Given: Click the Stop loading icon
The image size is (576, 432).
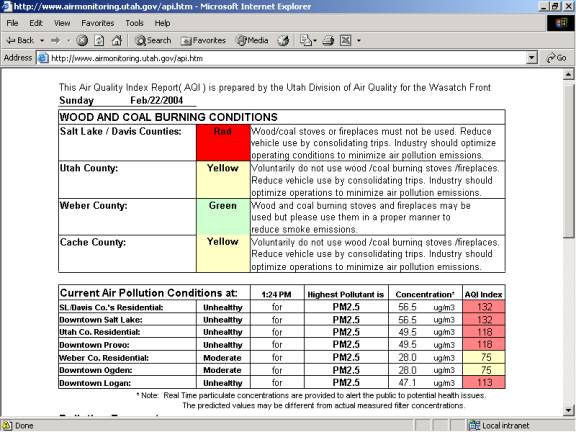Looking at the screenshot, I should [82, 40].
